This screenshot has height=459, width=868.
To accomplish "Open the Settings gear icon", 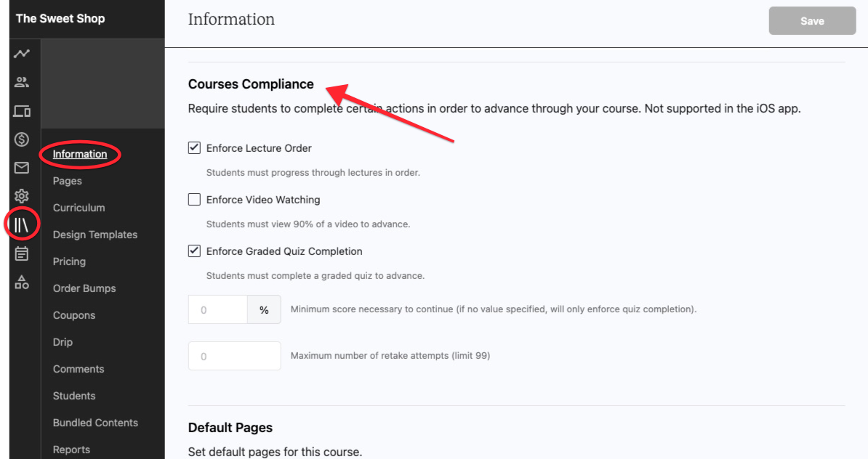I will pos(22,196).
